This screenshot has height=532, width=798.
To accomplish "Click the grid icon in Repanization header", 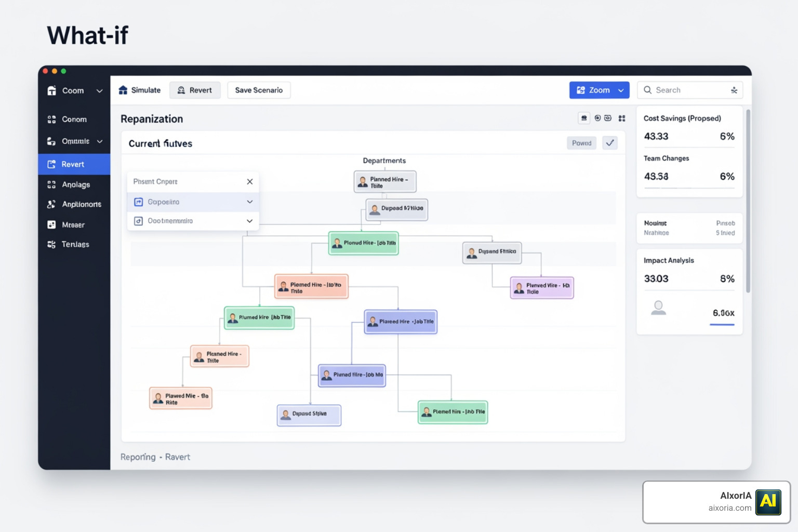I will point(622,118).
